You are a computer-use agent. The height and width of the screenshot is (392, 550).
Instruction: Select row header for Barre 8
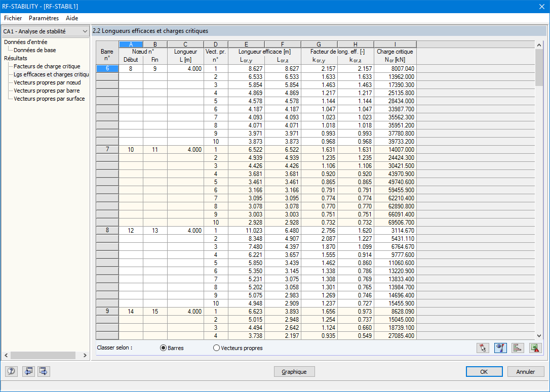click(x=107, y=231)
